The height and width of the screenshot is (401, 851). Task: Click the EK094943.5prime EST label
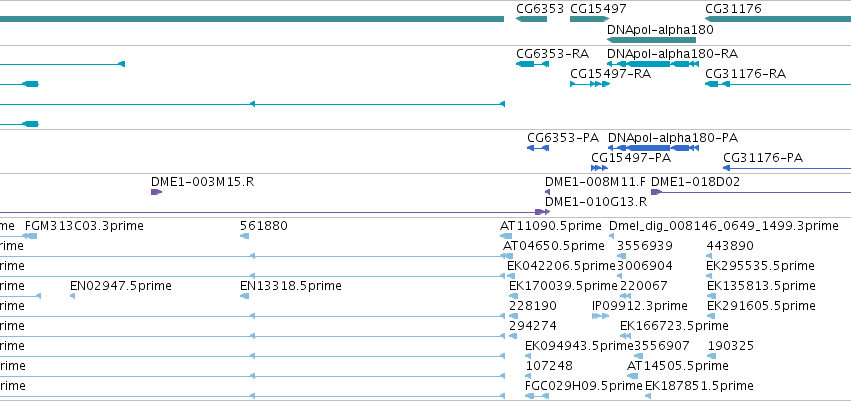(579, 346)
